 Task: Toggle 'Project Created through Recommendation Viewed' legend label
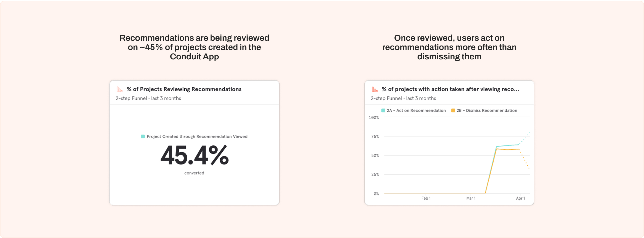(197, 137)
